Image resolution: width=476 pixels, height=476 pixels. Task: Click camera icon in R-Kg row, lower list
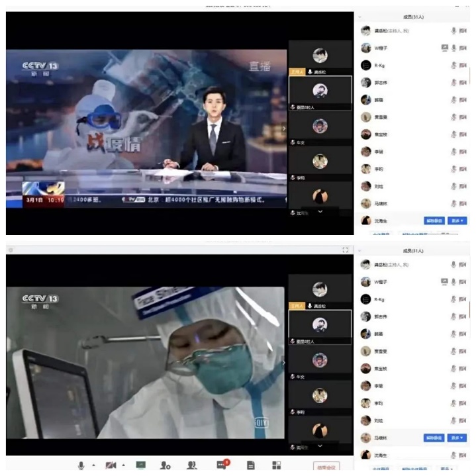(463, 299)
